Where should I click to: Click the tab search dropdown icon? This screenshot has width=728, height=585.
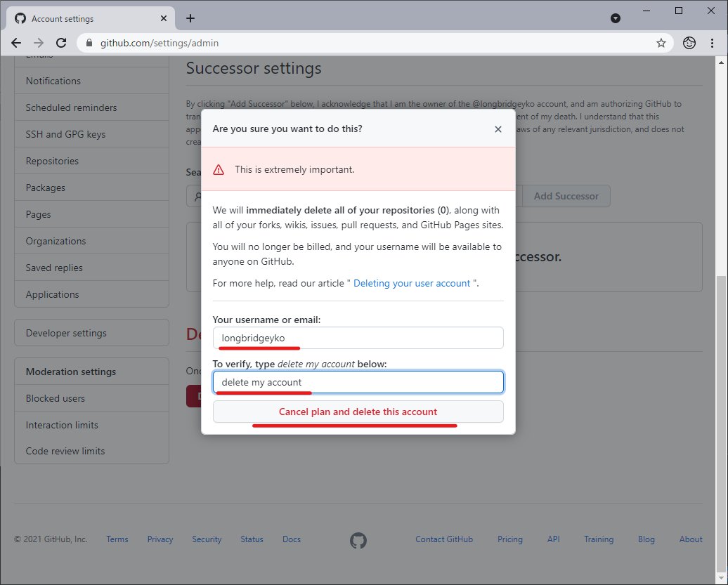click(x=616, y=18)
